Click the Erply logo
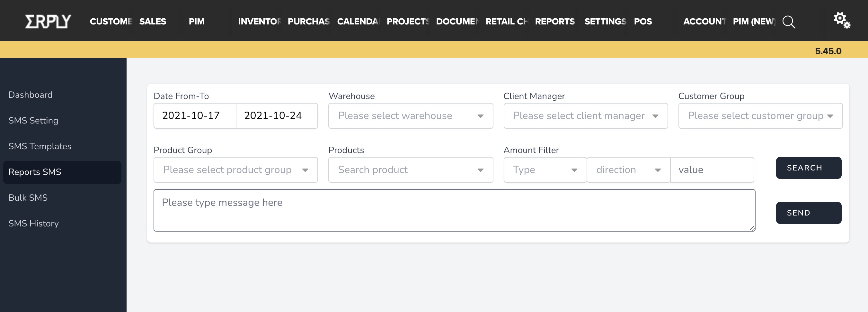Image resolution: width=868 pixels, height=312 pixels. pyautogui.click(x=48, y=21)
